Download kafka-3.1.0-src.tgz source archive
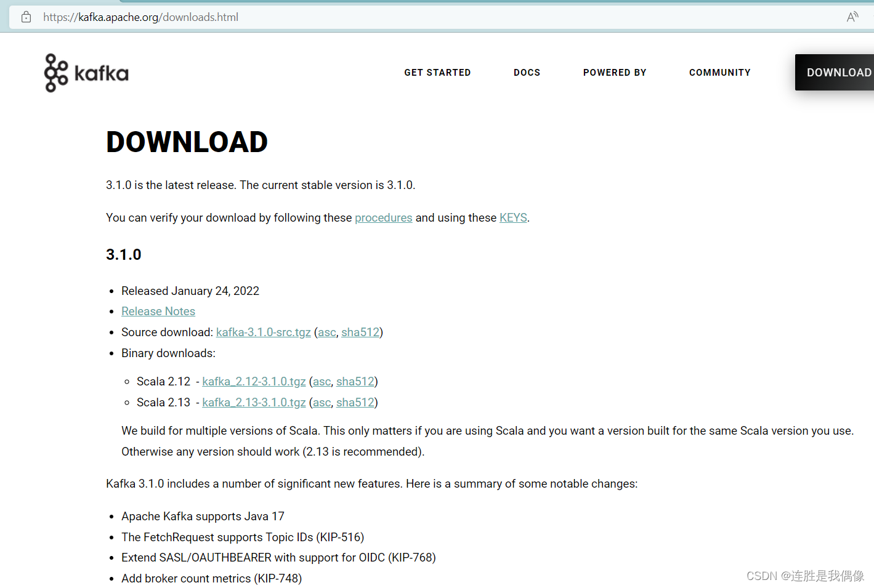Image resolution: width=874 pixels, height=588 pixels. (264, 332)
